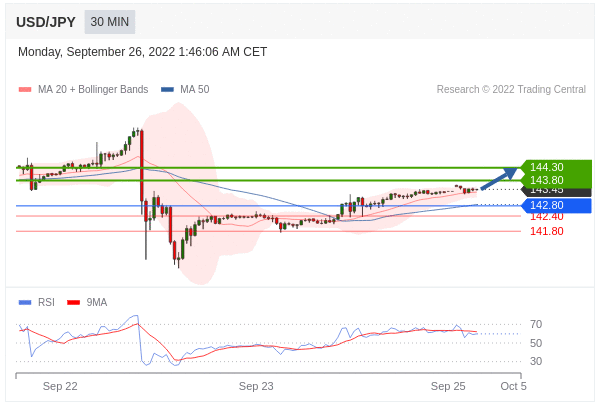Click the Sep 22 date axis label
Screen dimensions: 601x410
coord(60,386)
